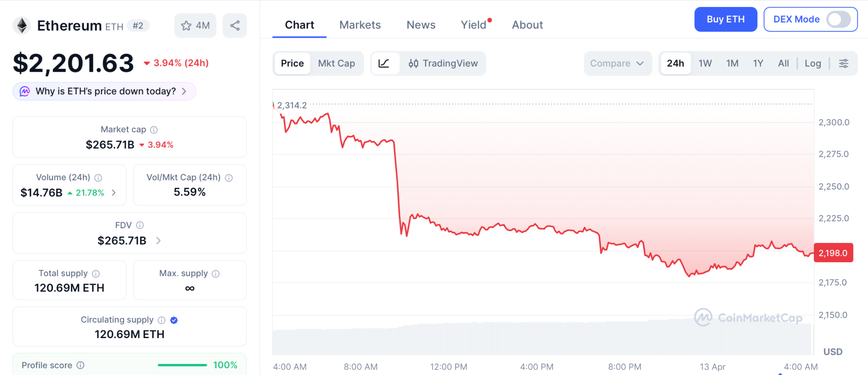Click the star watchlist icon

pyautogui.click(x=186, y=26)
